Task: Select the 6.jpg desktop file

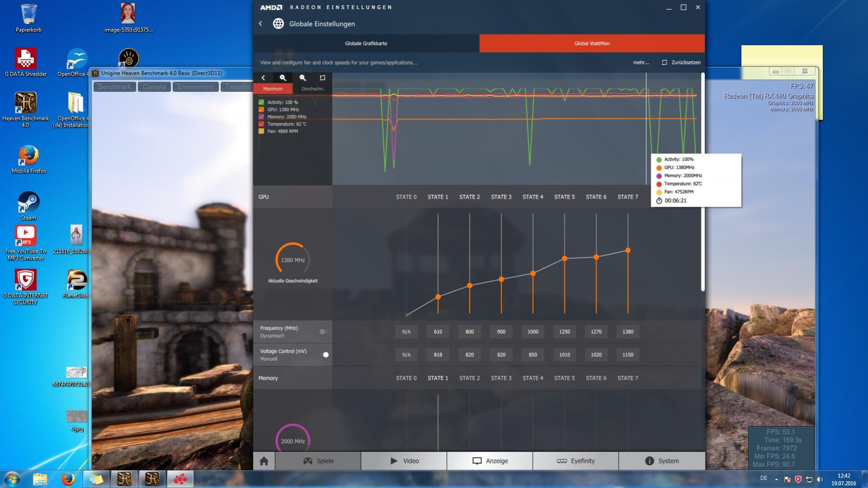Action: pos(76,421)
